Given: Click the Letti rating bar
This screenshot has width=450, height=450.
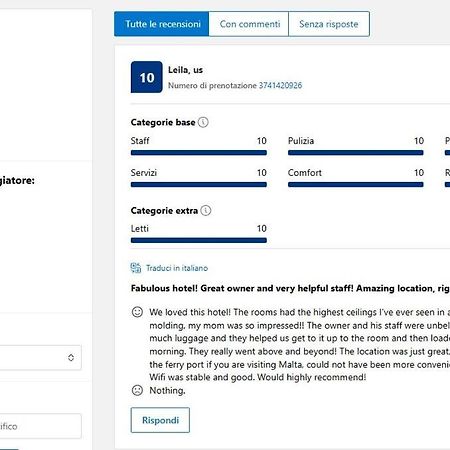Looking at the screenshot, I should click(x=199, y=240).
